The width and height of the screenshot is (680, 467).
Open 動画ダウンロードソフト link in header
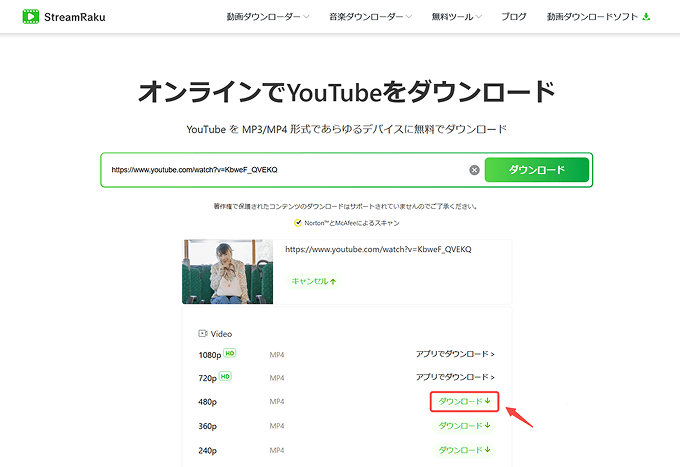click(592, 17)
